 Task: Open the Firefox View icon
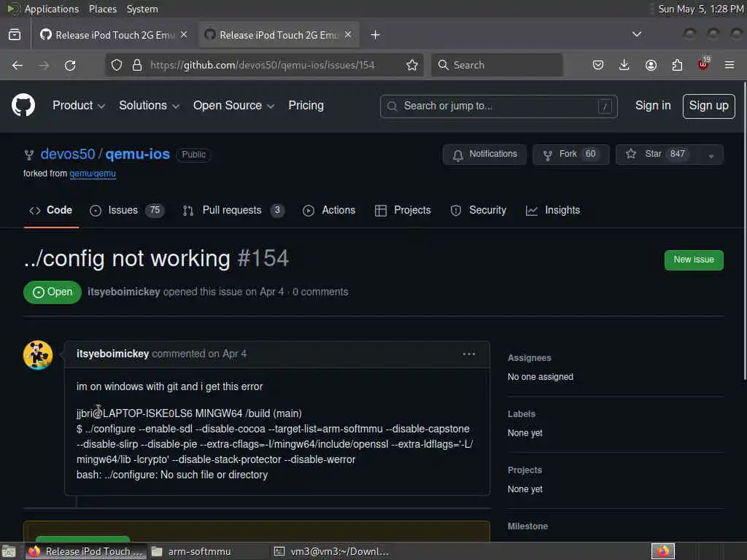[x=15, y=35]
